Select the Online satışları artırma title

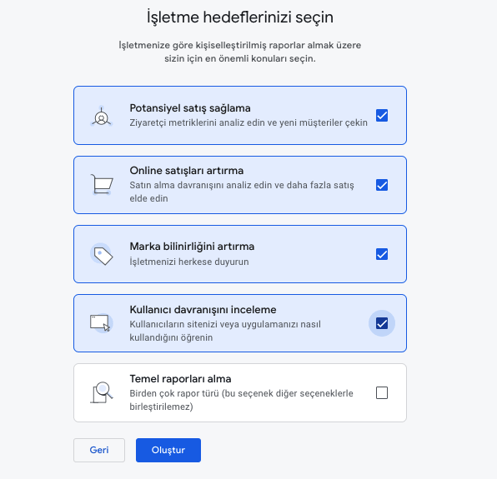187,170
